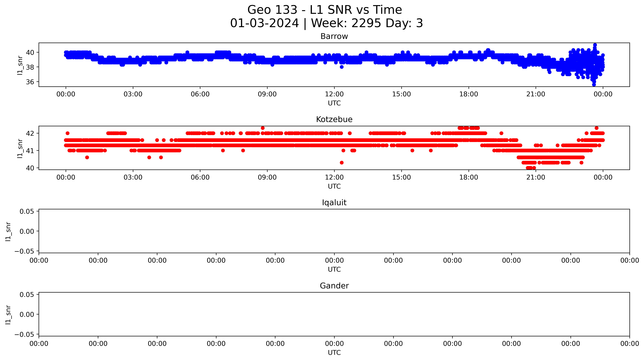Click the "UTC" axis label under the Kotzebue plot

(x=334, y=186)
